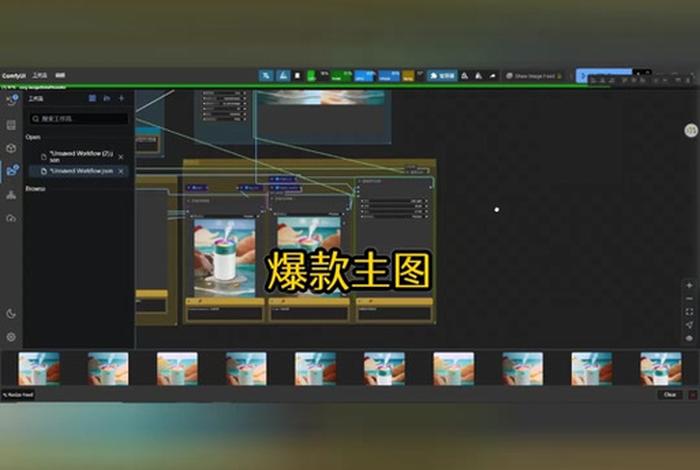The image size is (700, 470).
Task: Select the highlighted workflows sidebar icon
Action: click(12, 170)
